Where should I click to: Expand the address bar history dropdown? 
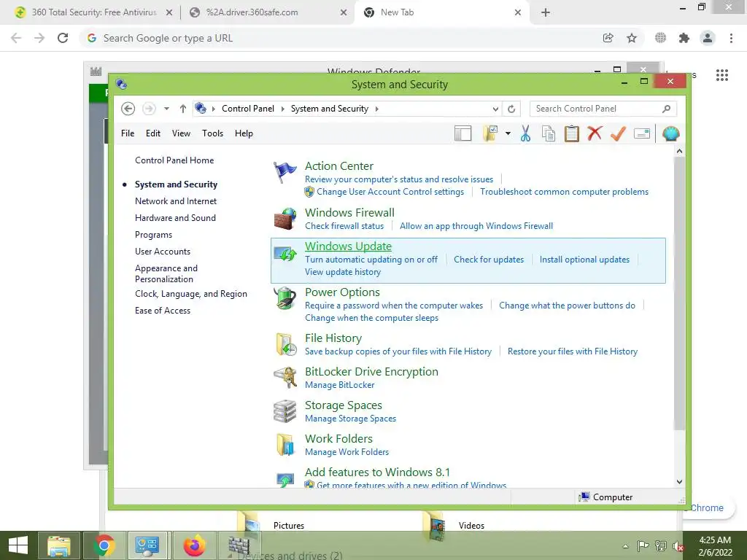coord(495,109)
